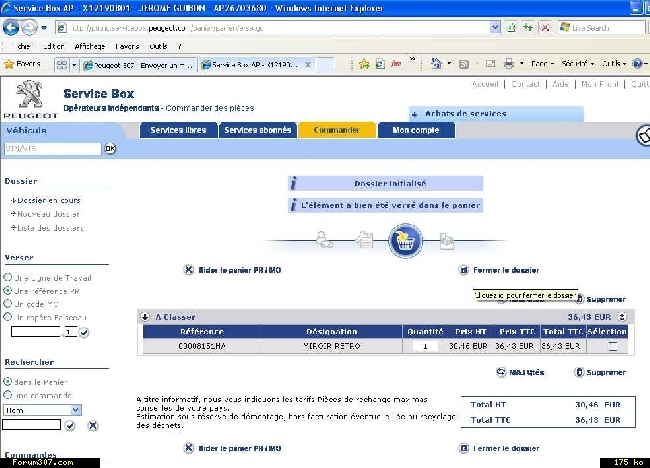The image size is (650, 468).
Task: Click MAJ qtés update quantities icon
Action: 501,372
